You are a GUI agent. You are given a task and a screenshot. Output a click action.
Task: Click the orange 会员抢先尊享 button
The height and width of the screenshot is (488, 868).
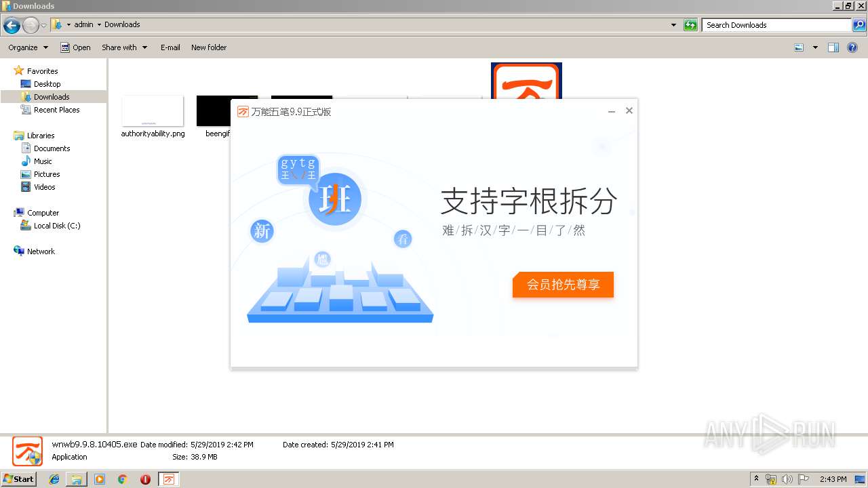pyautogui.click(x=563, y=285)
